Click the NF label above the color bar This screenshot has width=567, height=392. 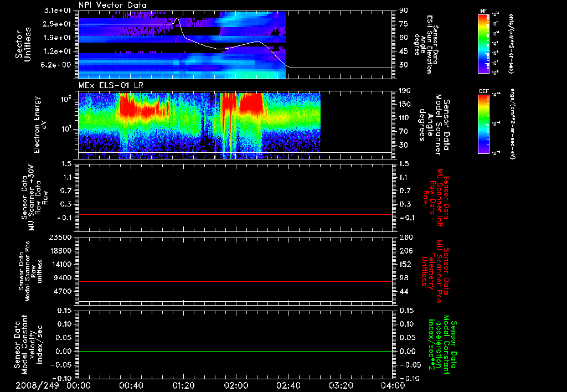coord(483,11)
